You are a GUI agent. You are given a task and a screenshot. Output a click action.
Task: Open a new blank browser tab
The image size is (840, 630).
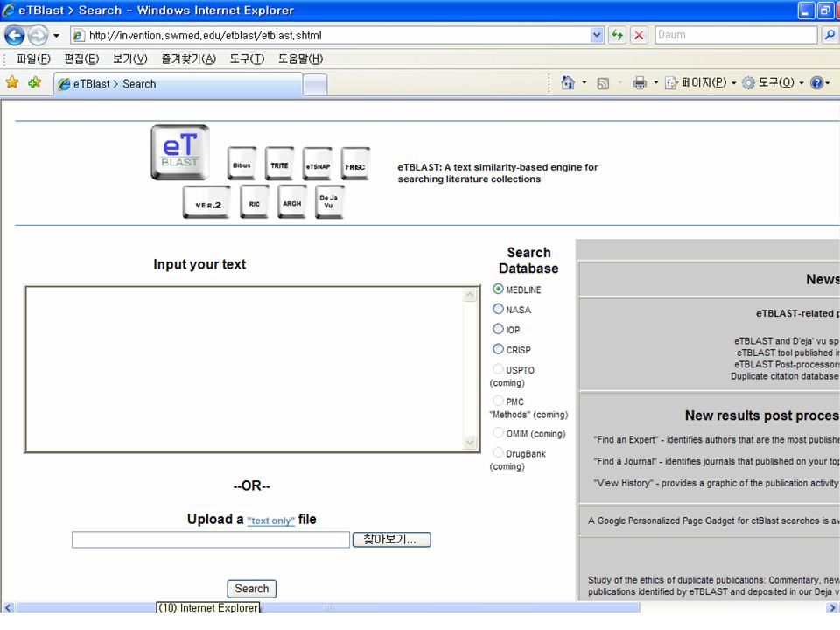(315, 85)
